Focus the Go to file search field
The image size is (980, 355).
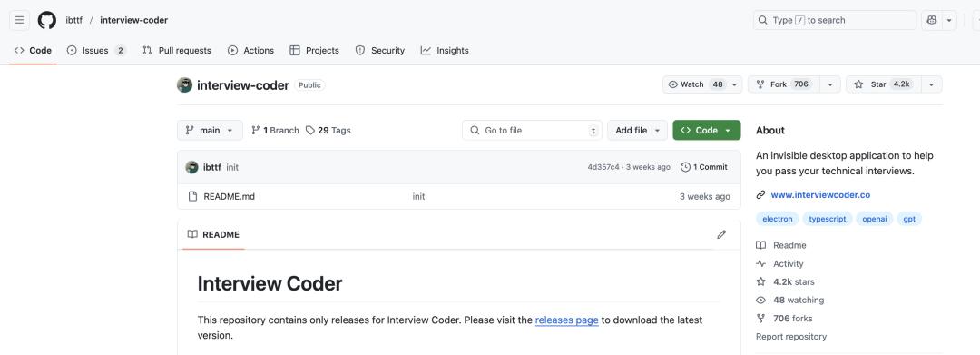click(x=532, y=130)
